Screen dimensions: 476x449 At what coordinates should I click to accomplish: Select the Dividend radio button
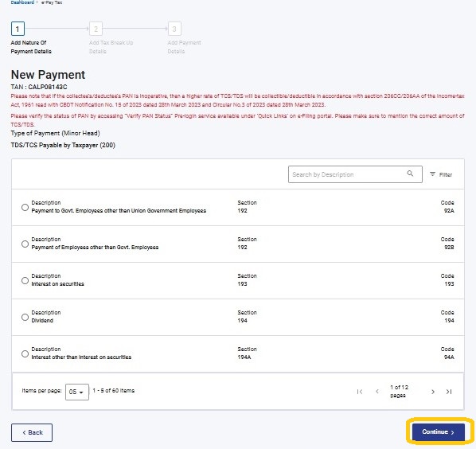25,317
